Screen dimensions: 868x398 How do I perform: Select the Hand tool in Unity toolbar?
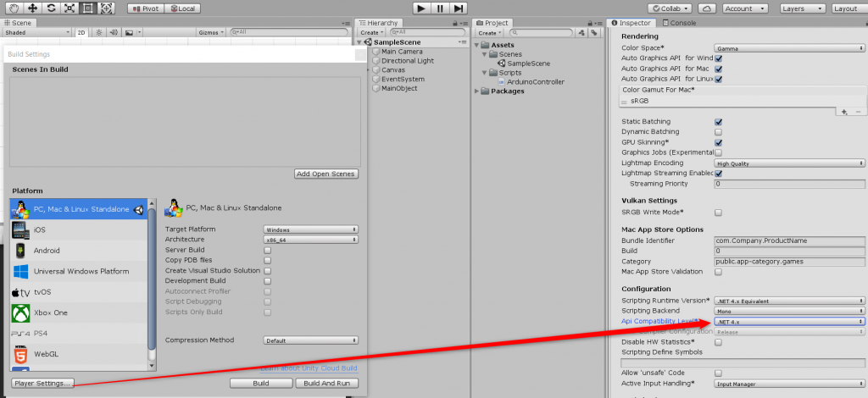click(14, 8)
